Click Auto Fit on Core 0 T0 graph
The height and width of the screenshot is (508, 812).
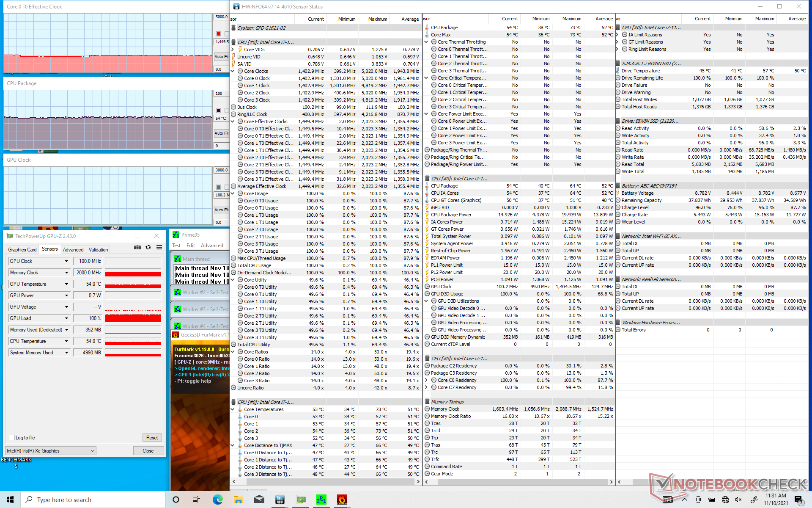[x=221, y=56]
